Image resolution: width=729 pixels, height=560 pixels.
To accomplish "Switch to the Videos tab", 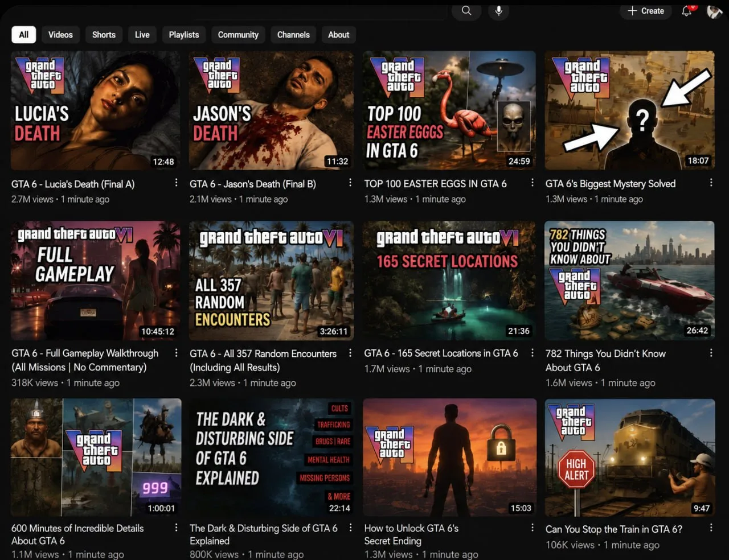I will coord(60,35).
